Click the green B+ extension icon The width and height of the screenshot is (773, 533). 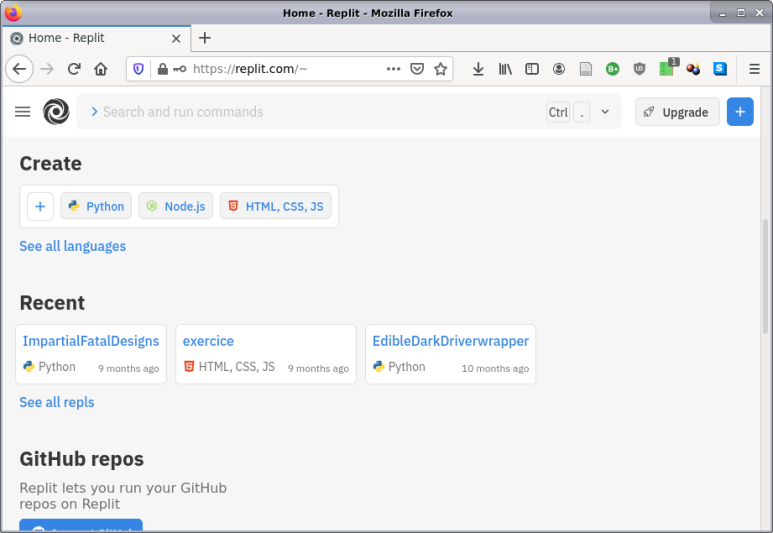(x=613, y=69)
